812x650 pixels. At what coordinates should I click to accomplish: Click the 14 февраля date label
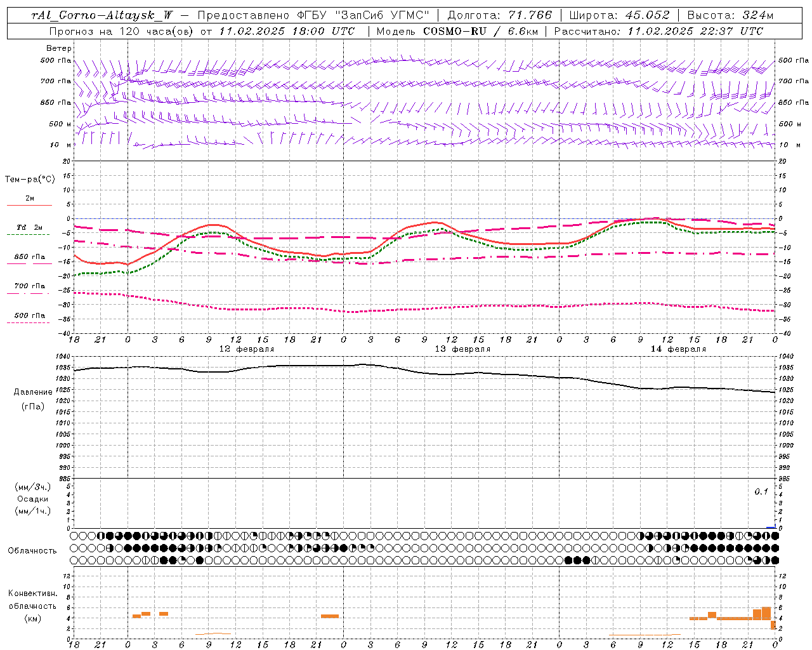678,349
